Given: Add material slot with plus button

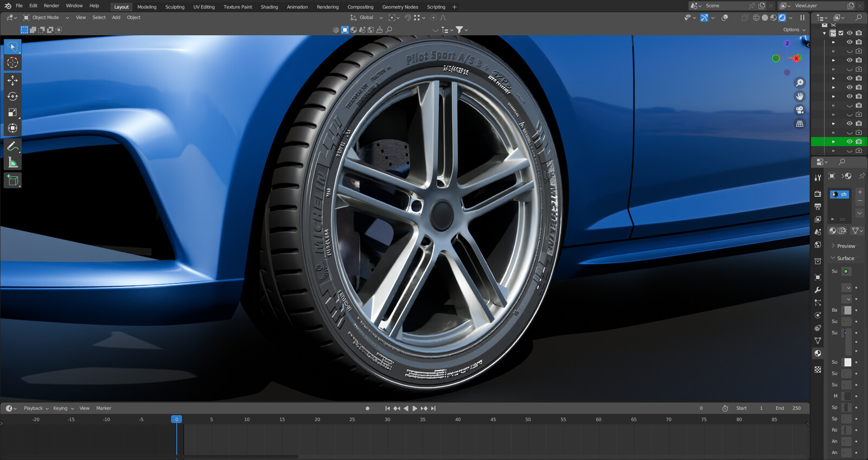Looking at the screenshot, I should coord(860,192).
